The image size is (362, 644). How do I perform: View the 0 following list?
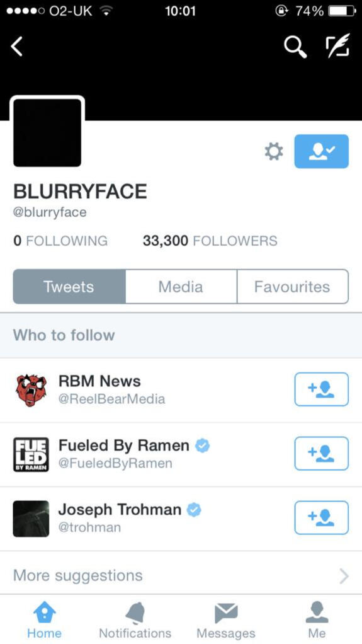point(60,241)
